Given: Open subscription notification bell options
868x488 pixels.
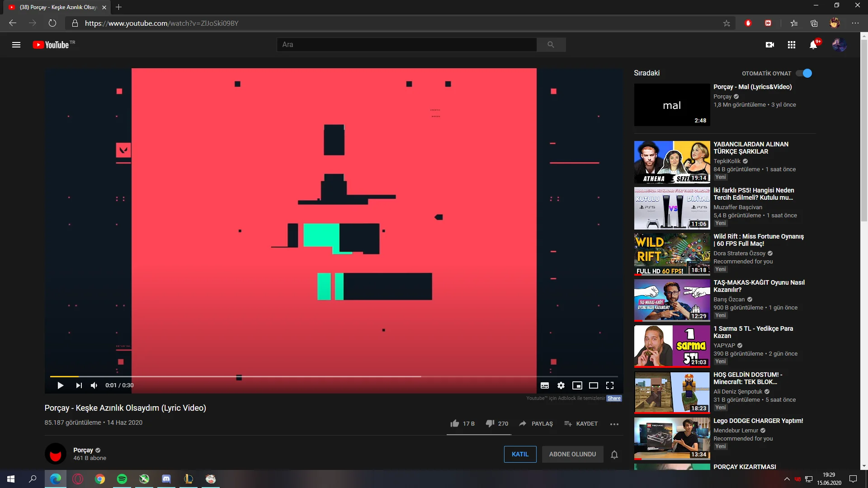Looking at the screenshot, I should (x=614, y=455).
